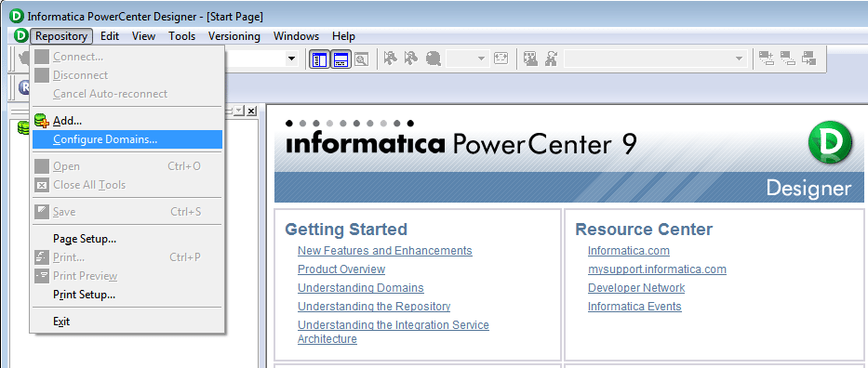Click the fit-in-window bracket icon
Viewport: 868px width, 368px height.
(501, 58)
